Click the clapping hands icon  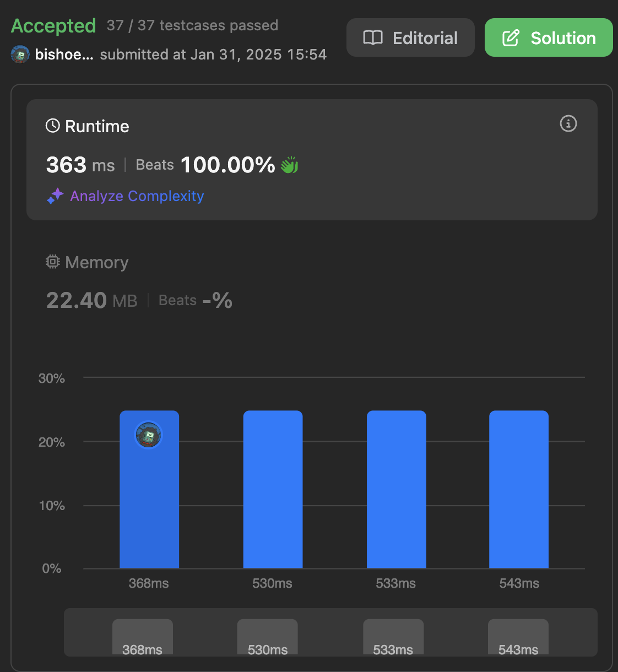(290, 165)
